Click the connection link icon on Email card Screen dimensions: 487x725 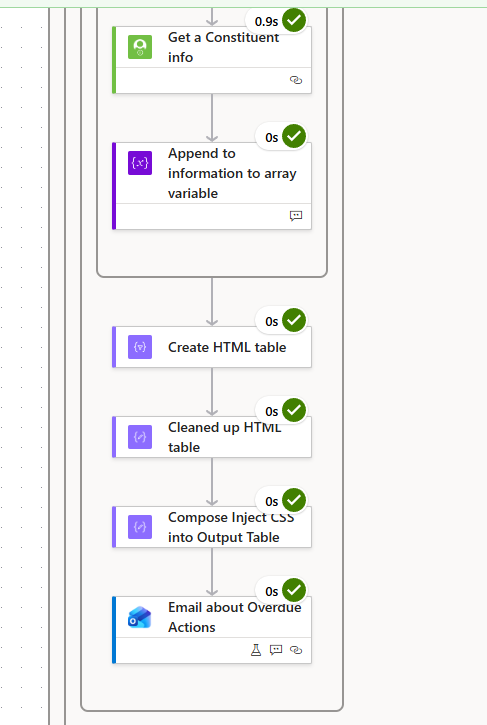click(x=296, y=650)
